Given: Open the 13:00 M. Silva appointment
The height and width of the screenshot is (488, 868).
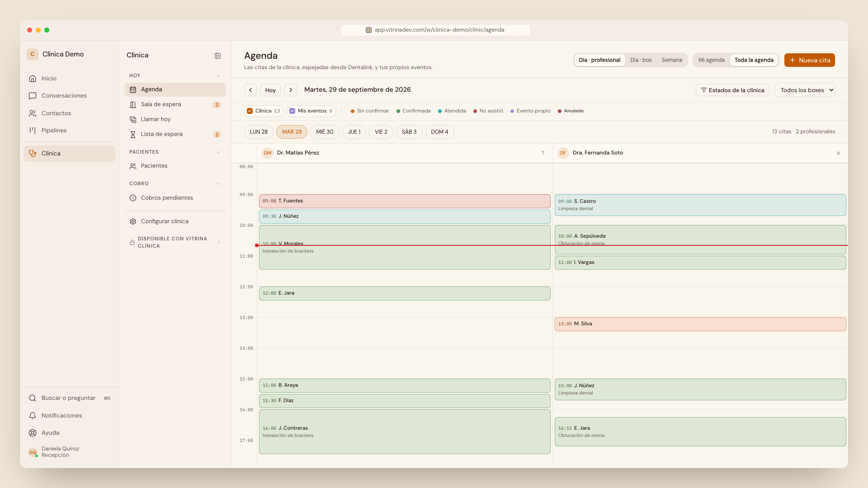Looking at the screenshot, I should coord(700,324).
